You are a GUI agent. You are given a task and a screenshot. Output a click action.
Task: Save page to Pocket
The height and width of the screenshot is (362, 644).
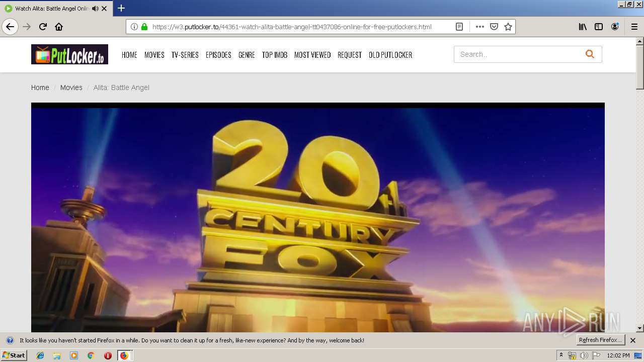pos(494,27)
